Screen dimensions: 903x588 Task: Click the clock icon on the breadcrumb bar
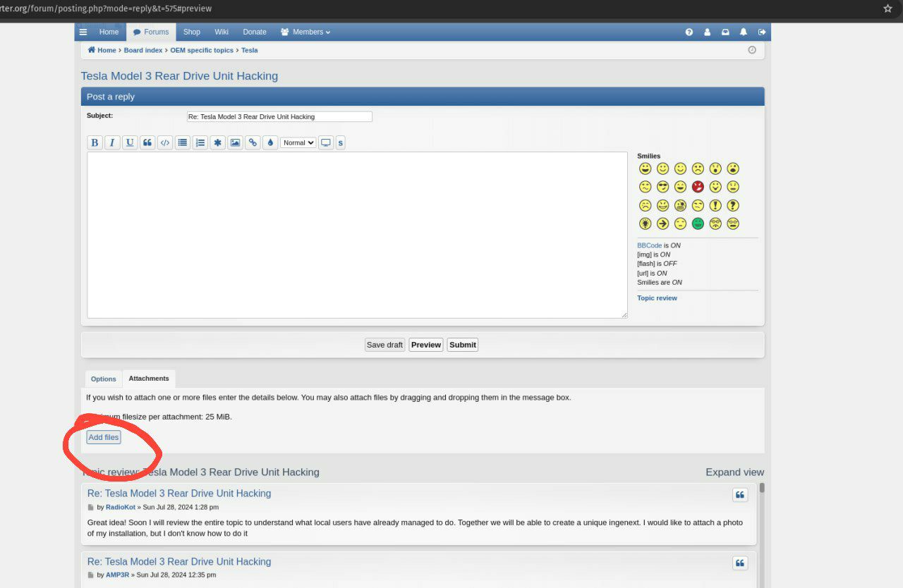pyautogui.click(x=752, y=50)
